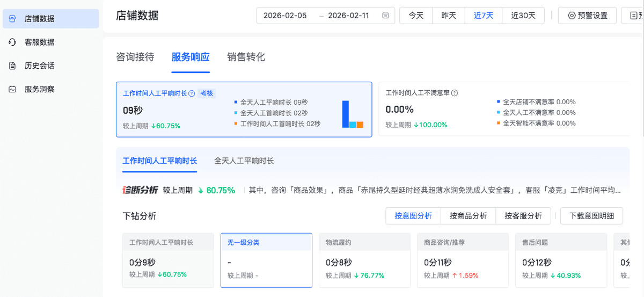The width and height of the screenshot is (644, 297).
Task: Select the 售后问题 category card
Action: 561,260
